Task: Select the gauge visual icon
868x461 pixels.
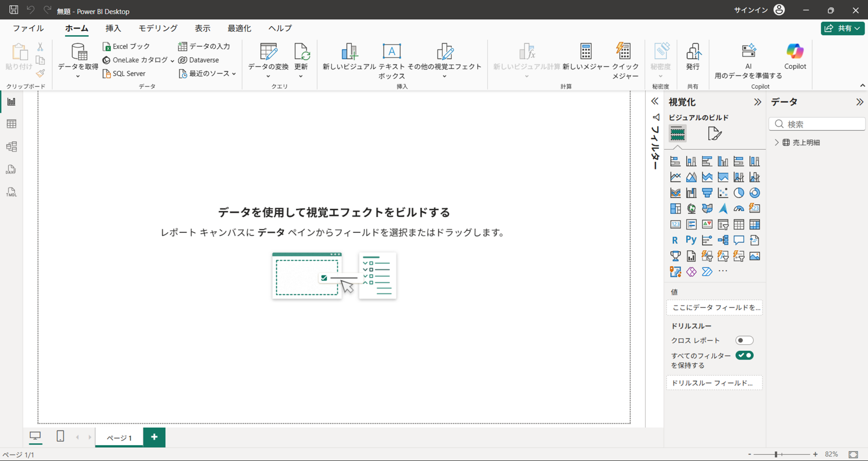Action: (738, 208)
